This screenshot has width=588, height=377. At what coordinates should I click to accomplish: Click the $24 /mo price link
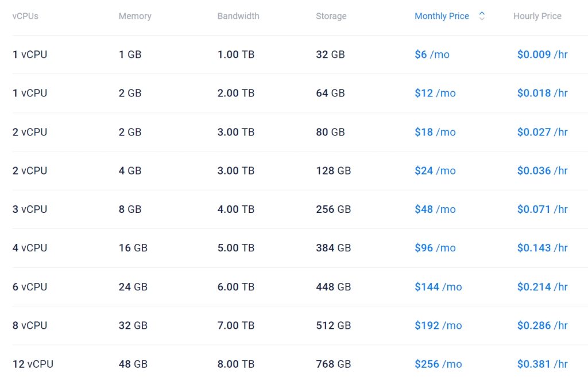click(435, 170)
